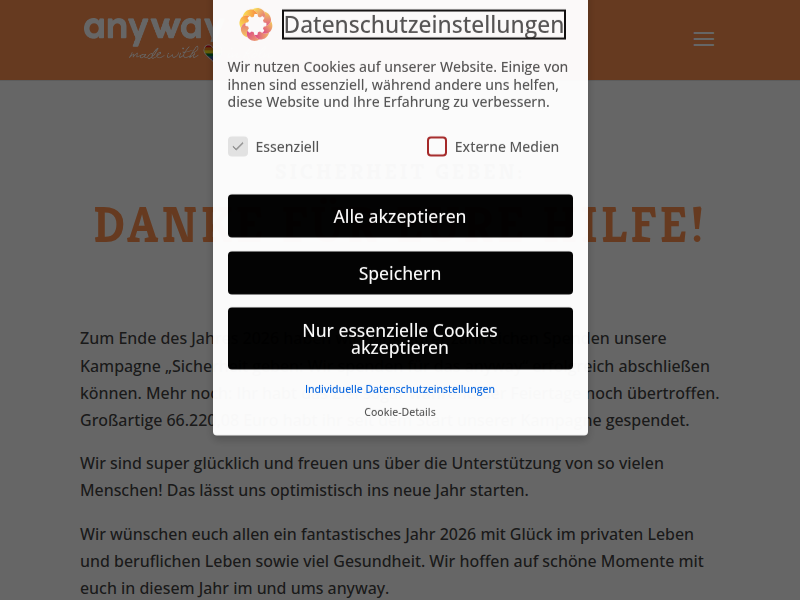
Task: Click the anyway site logo
Action: [148, 37]
